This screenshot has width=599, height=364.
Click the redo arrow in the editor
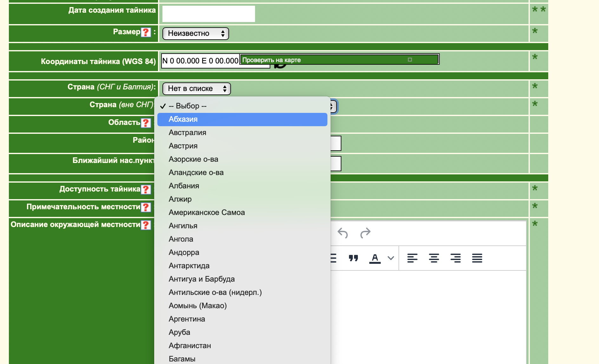pyautogui.click(x=365, y=233)
